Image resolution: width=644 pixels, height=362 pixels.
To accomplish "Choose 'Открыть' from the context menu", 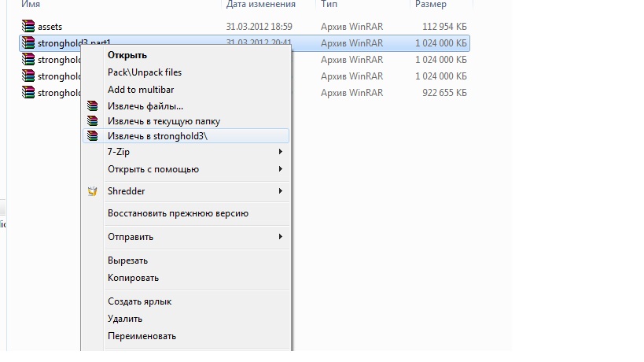I will pyautogui.click(x=127, y=55).
